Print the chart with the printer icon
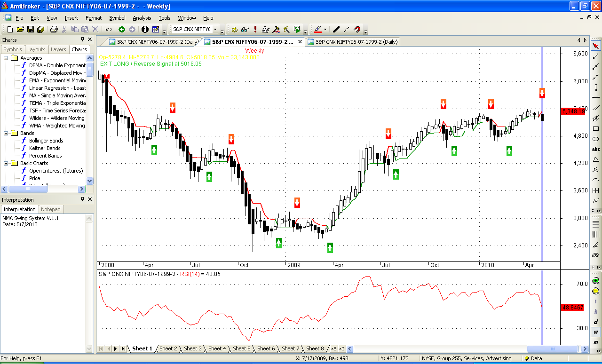The height and width of the screenshot is (364, 602). 54,29
